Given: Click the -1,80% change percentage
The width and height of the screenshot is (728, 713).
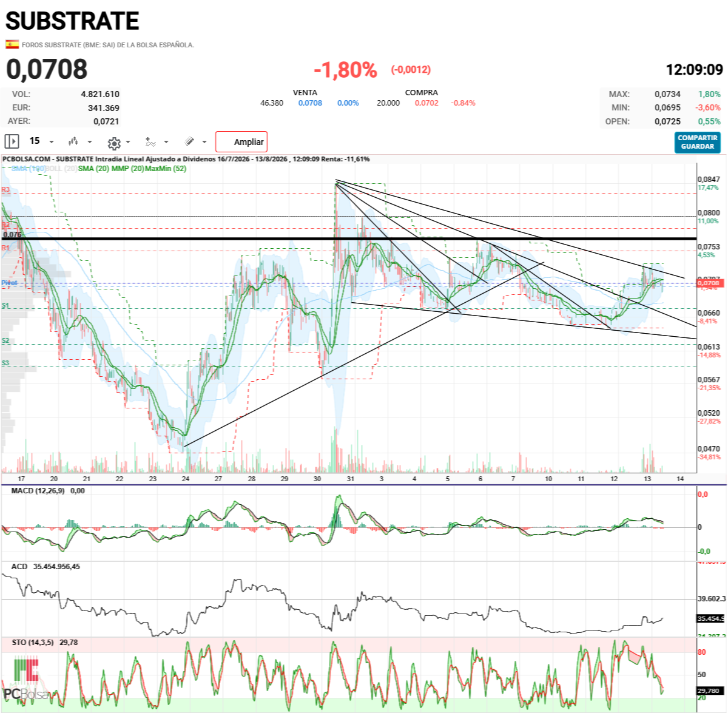Looking at the screenshot, I should click(345, 70).
